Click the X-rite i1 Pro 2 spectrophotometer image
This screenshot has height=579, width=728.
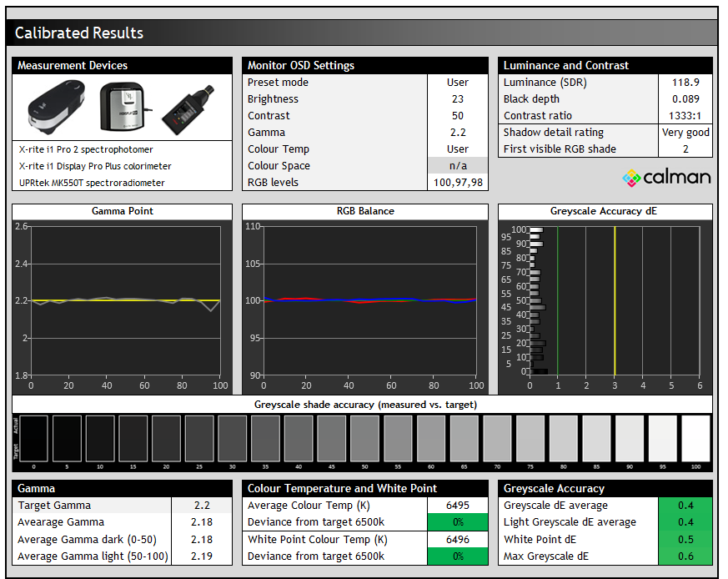click(56, 106)
